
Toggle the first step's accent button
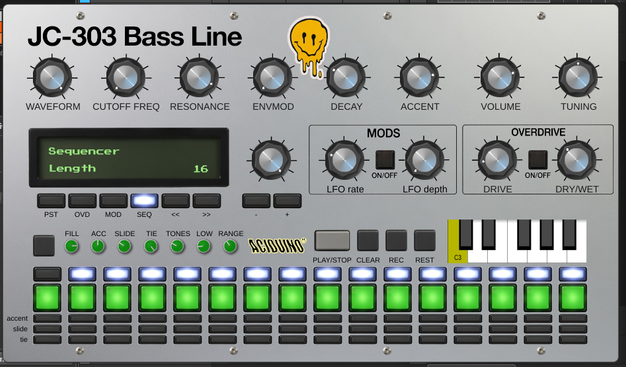click(47, 319)
